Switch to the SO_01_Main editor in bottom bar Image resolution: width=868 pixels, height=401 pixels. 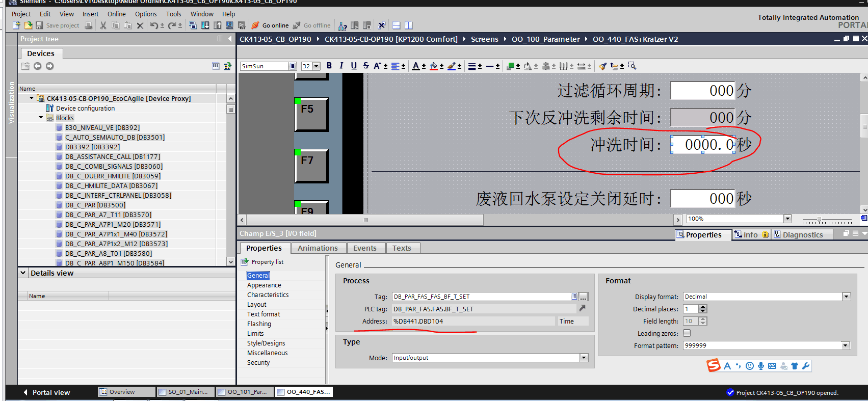click(186, 392)
